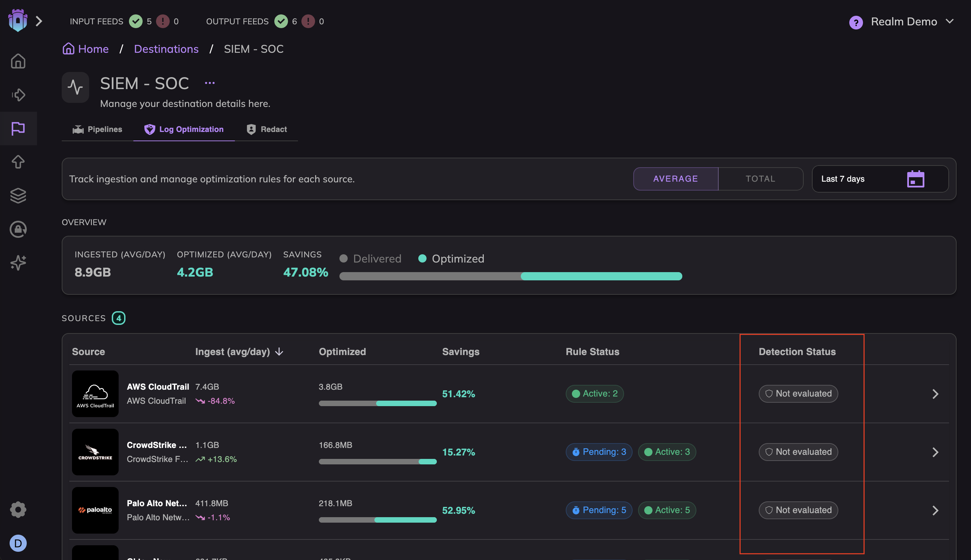Viewport: 971px width, 560px height.
Task: Click the Pending: 3 badge for CrowdStrike
Action: (x=599, y=452)
